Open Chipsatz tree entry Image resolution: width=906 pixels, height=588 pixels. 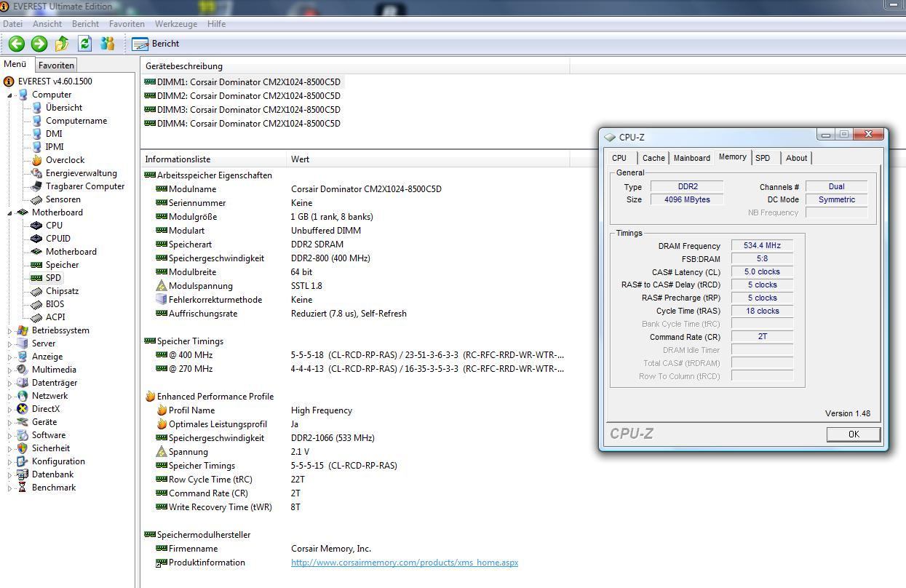coord(63,291)
